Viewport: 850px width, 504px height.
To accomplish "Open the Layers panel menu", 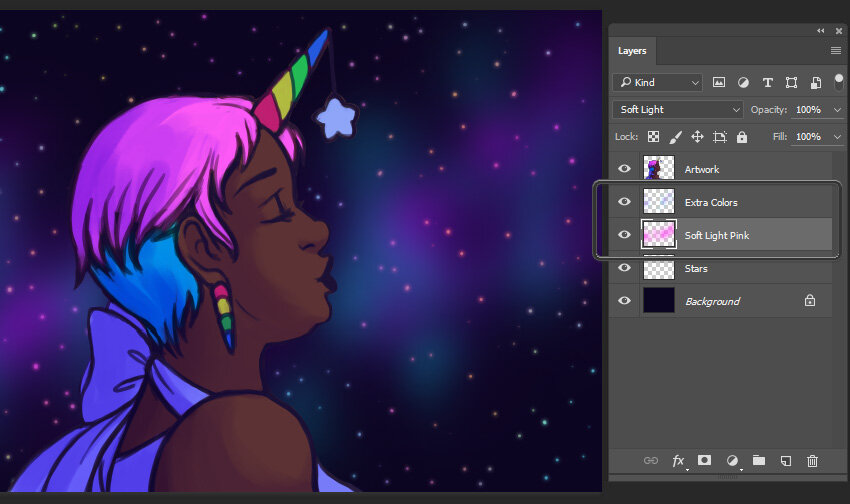I will tap(836, 50).
